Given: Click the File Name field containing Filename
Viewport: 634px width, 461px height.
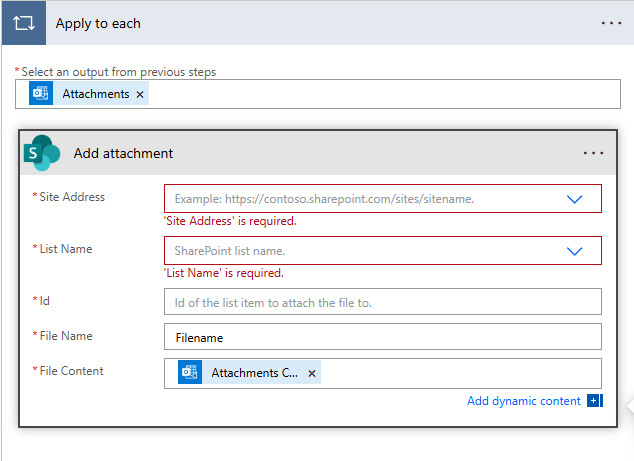Looking at the screenshot, I should [383, 336].
